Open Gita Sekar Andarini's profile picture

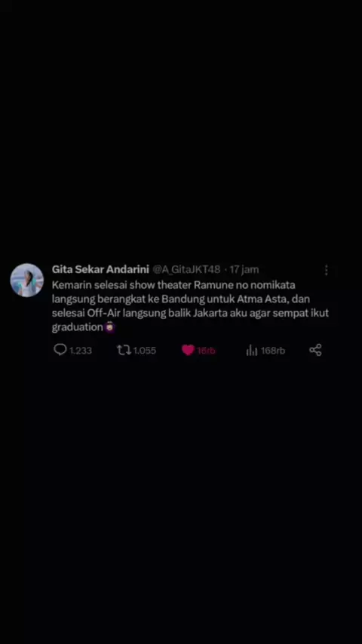(x=26, y=280)
